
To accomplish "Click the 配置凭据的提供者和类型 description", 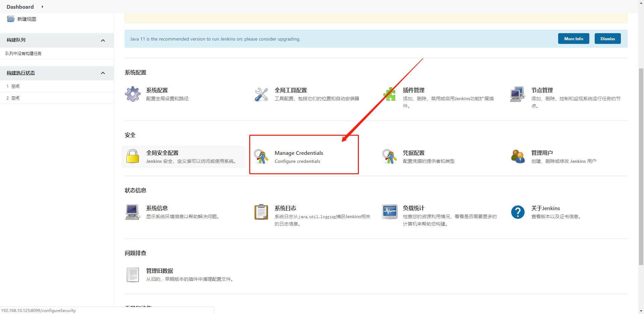I will click(x=429, y=161).
